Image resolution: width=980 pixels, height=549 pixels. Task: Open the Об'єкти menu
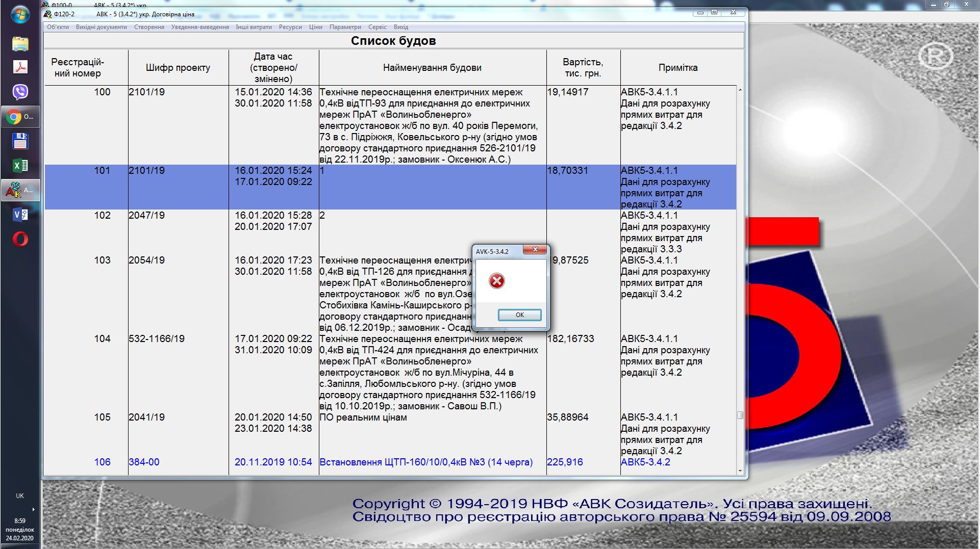coord(58,27)
